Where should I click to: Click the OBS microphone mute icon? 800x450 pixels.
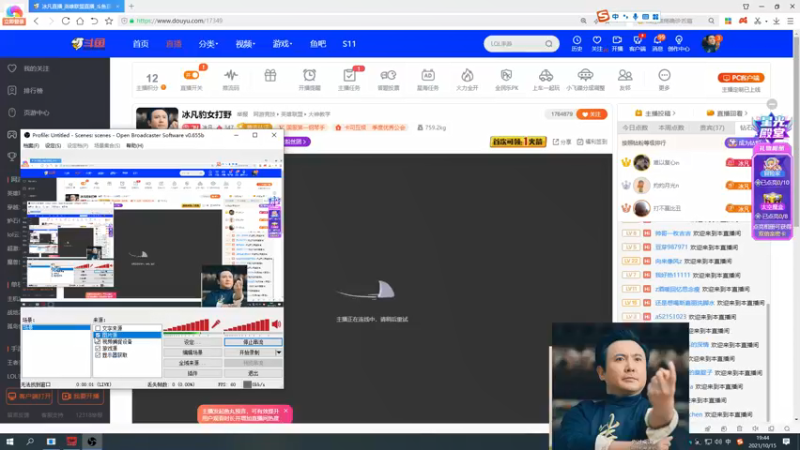[x=216, y=324]
